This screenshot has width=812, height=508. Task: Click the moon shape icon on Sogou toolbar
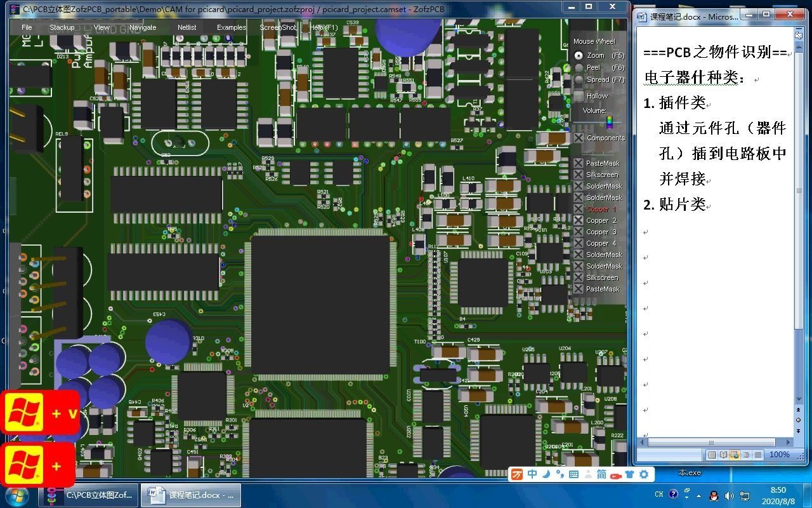tap(546, 474)
